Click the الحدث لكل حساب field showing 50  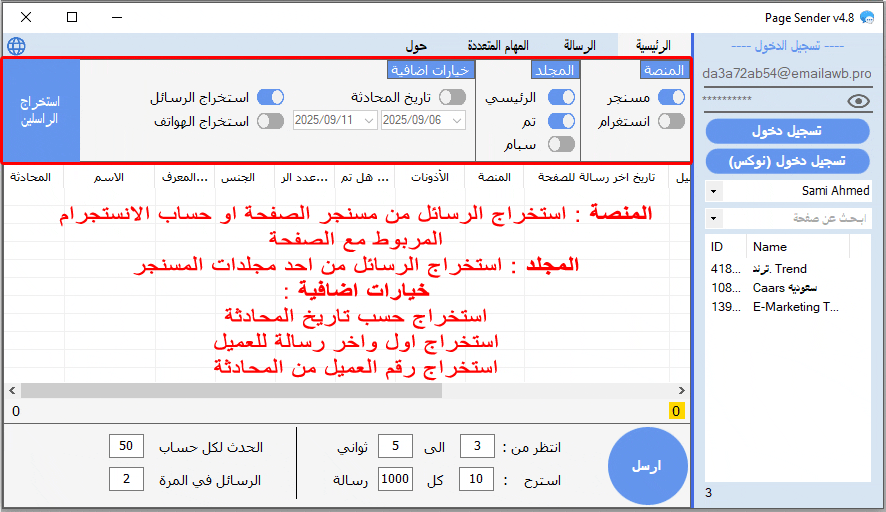(126, 446)
